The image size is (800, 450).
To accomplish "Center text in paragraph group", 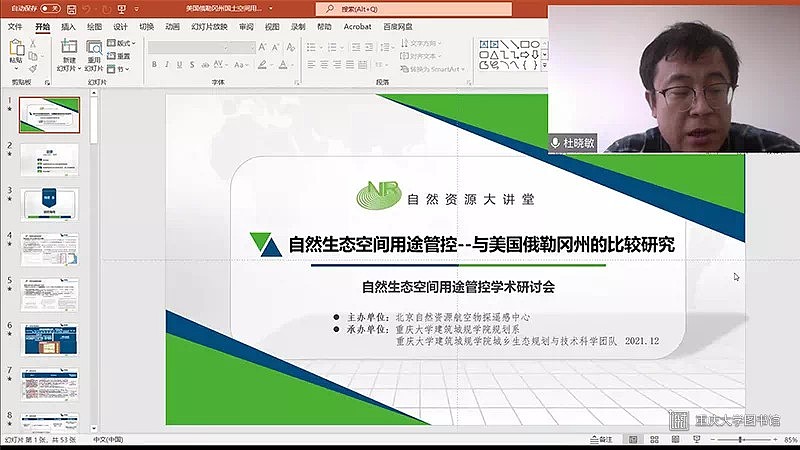I will coord(324,65).
